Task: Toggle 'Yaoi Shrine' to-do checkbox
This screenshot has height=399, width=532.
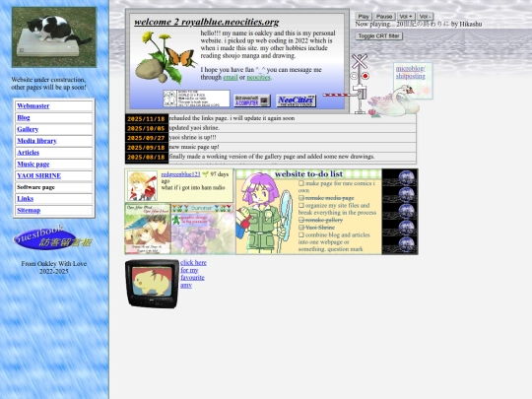Action: (301, 228)
